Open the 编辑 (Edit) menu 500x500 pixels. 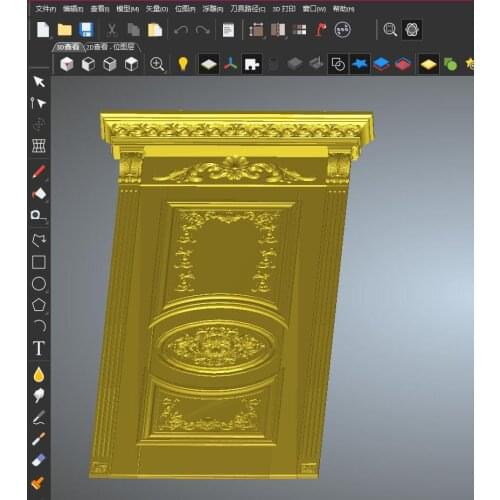73,9
